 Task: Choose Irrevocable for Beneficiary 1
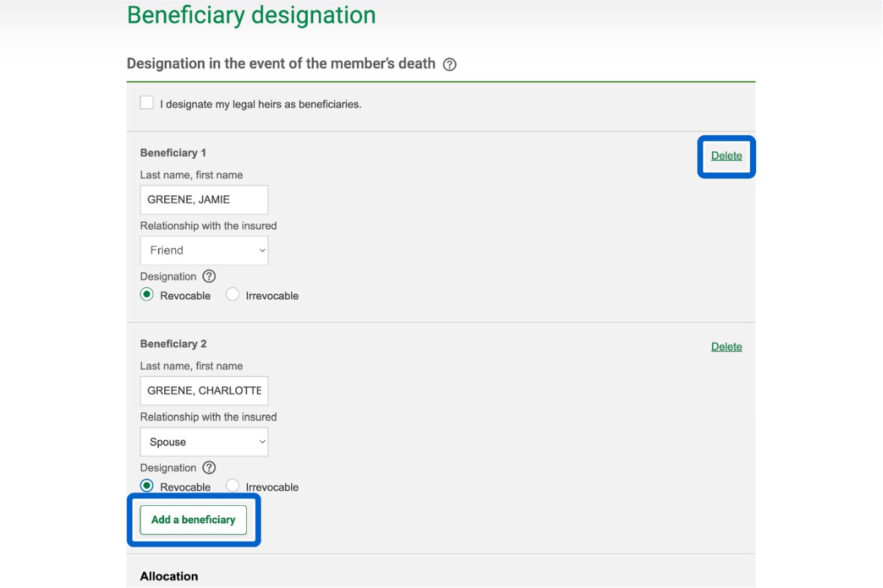click(x=233, y=295)
